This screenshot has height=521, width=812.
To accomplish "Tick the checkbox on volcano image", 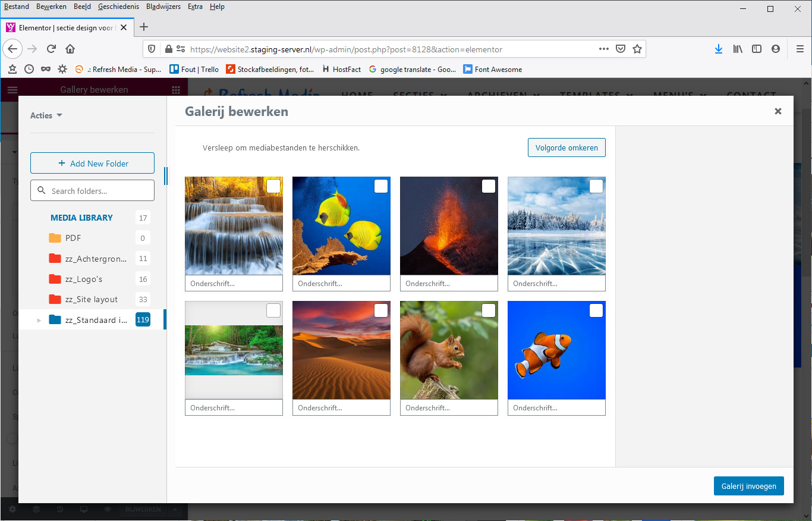I will coord(488,187).
